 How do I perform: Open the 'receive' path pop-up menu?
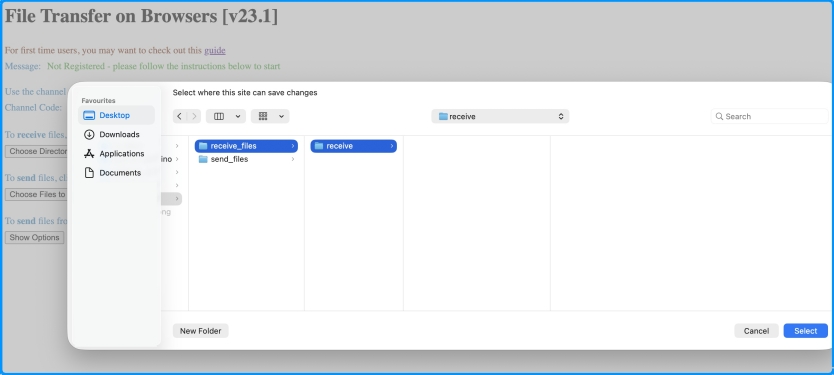click(500, 116)
